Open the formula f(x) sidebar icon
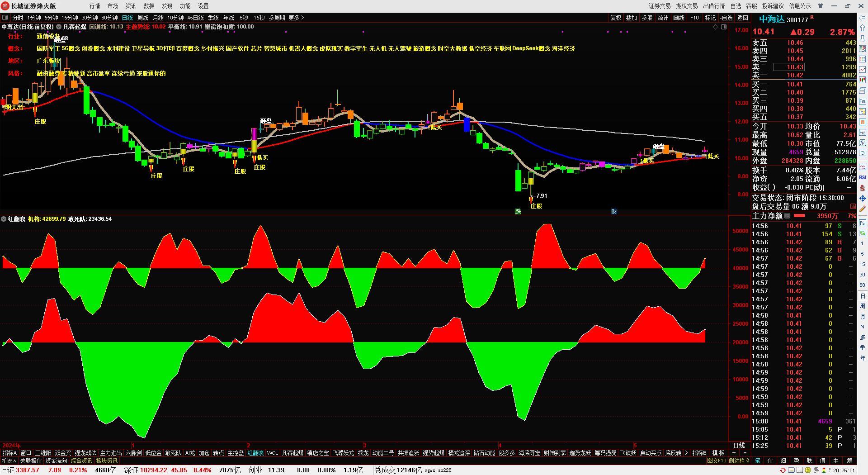This screenshot has height=475, width=868. click(863, 143)
